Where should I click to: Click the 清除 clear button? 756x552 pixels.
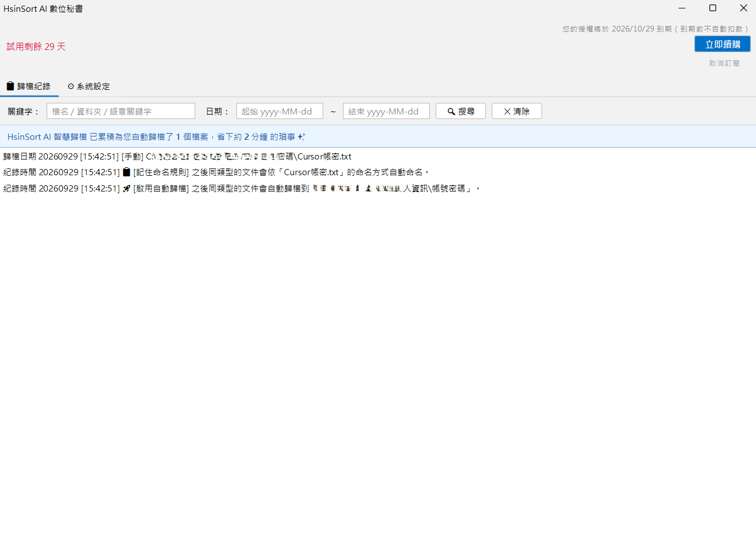(x=517, y=111)
